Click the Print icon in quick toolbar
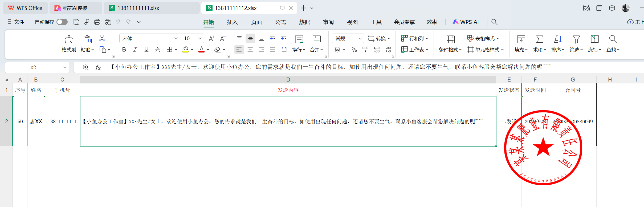This screenshot has width=644, height=207. click(97, 22)
